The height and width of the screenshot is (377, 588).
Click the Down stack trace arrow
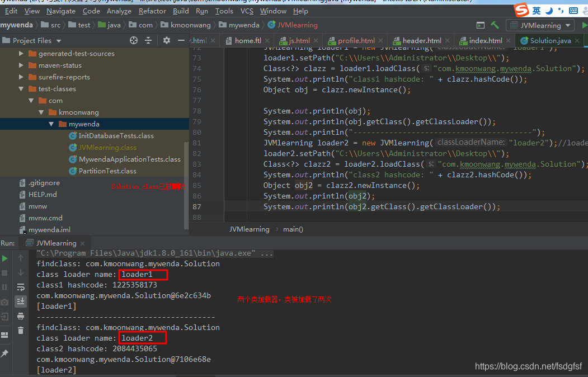21,272
